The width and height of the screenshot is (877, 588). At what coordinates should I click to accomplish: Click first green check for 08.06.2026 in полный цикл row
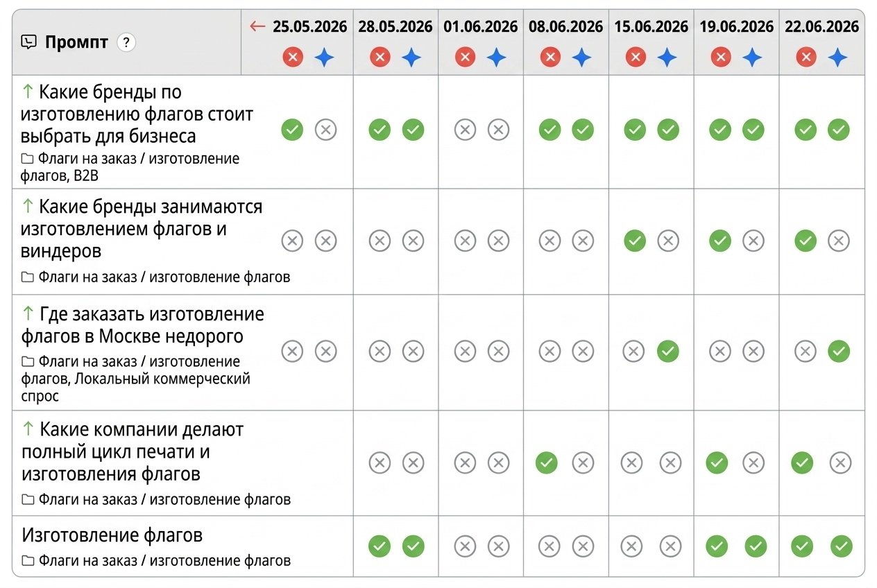[547, 462]
